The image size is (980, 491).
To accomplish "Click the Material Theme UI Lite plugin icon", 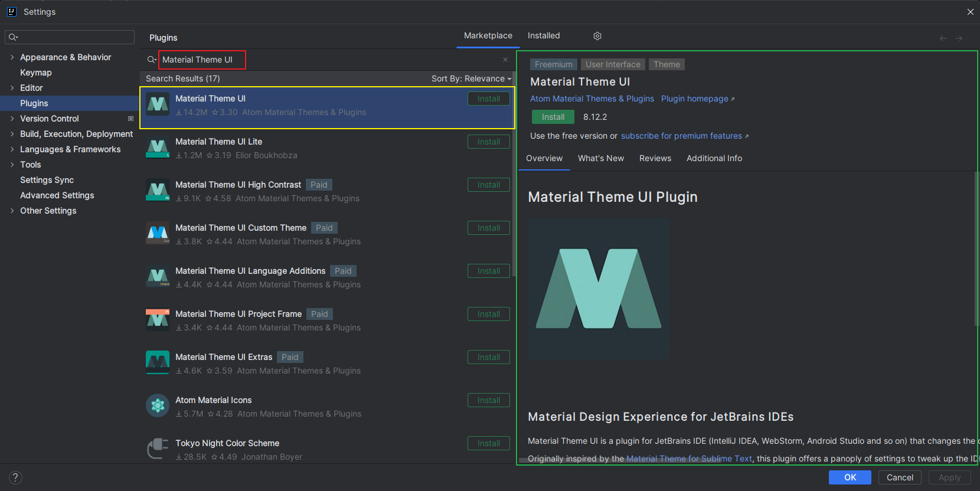I will [x=158, y=148].
